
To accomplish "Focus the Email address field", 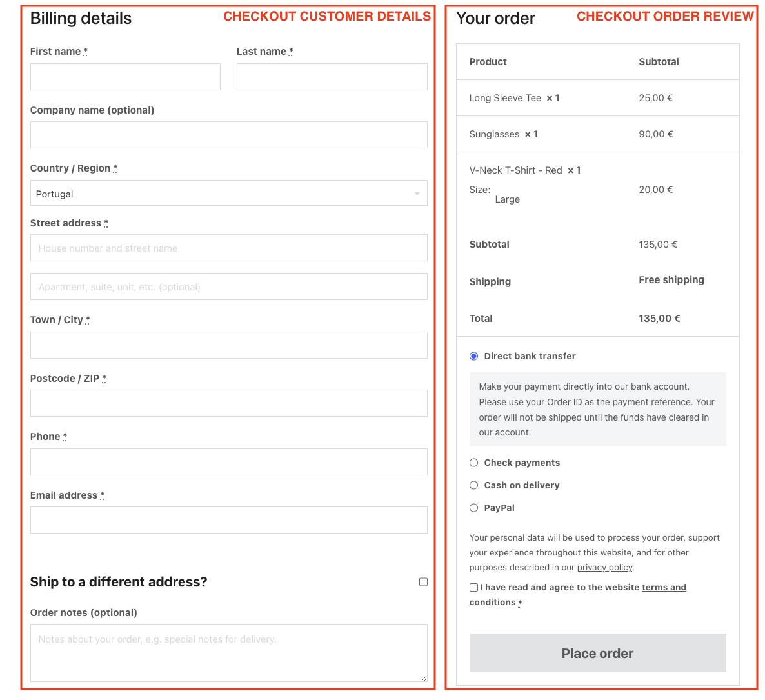I will 228,520.
